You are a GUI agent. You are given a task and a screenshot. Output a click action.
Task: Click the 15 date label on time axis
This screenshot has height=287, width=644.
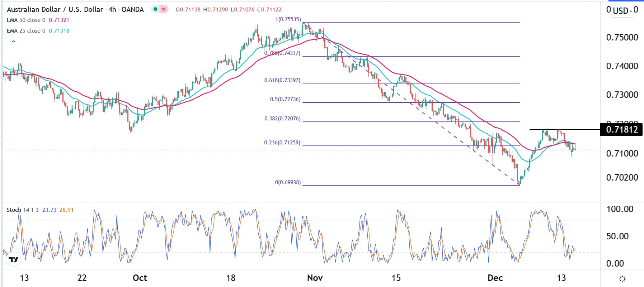point(396,278)
